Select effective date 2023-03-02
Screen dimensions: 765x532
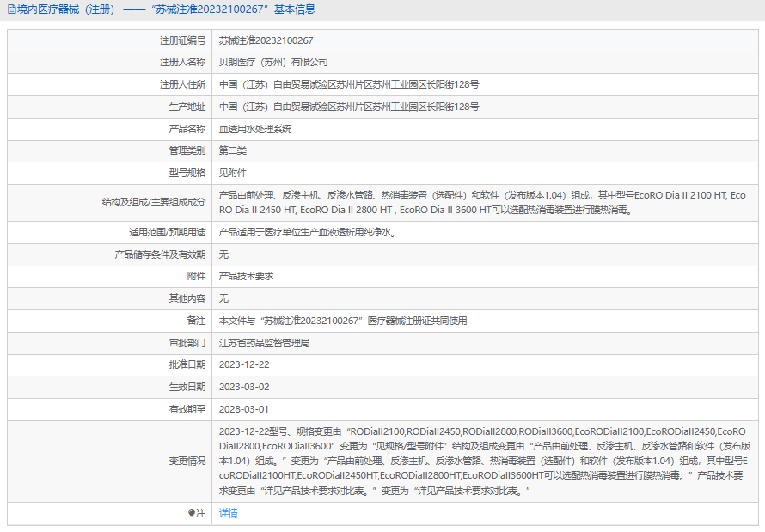(244, 387)
